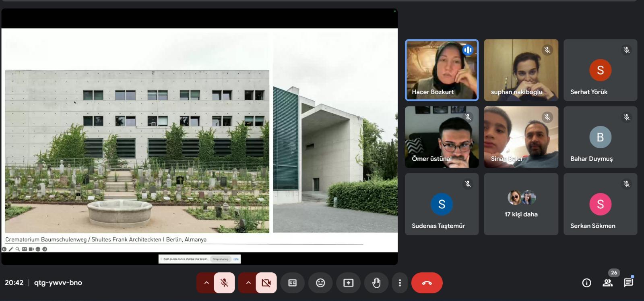Click Stop sharing in screen share bar
The height and width of the screenshot is (301, 644).
click(x=221, y=259)
